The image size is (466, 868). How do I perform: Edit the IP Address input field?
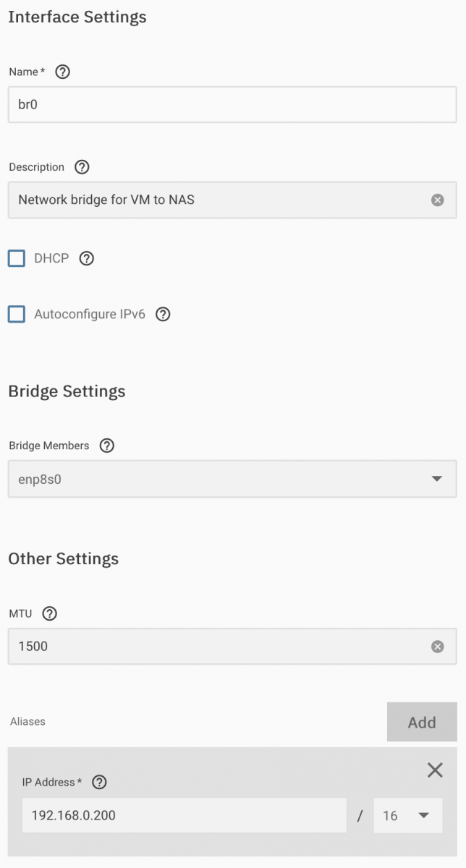185,816
